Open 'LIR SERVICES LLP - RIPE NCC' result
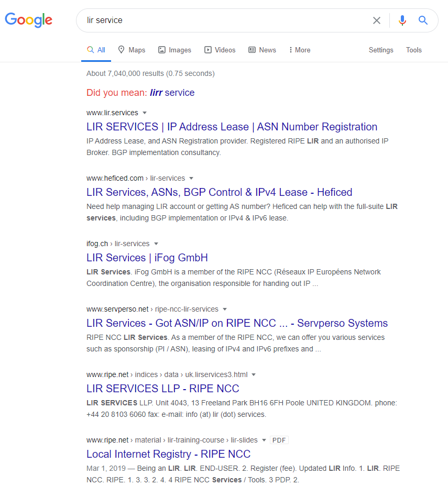 point(163,389)
